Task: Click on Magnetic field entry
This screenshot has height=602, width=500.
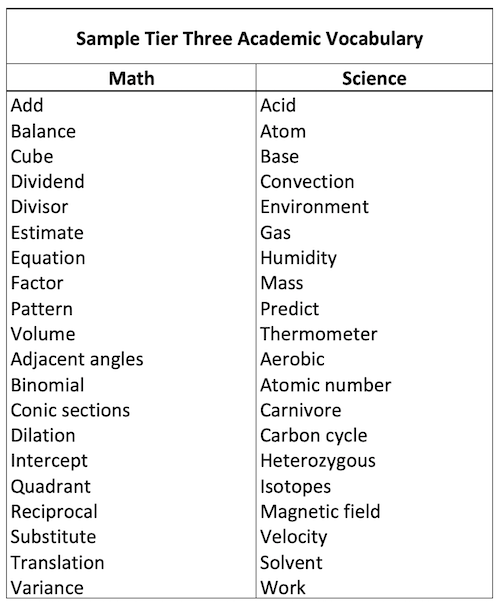Action: pyautogui.click(x=320, y=512)
